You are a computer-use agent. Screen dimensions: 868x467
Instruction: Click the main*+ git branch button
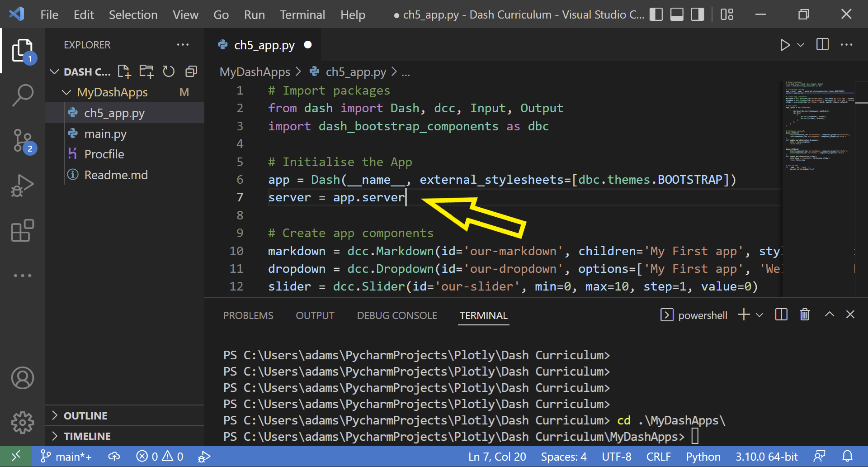tap(66, 457)
